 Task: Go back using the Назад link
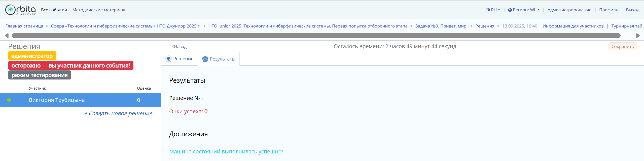click(x=179, y=46)
